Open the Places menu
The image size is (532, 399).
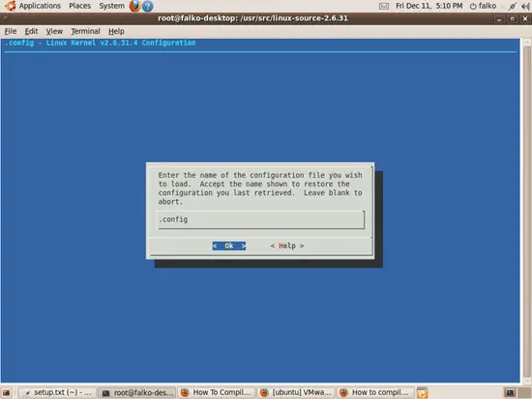[79, 6]
